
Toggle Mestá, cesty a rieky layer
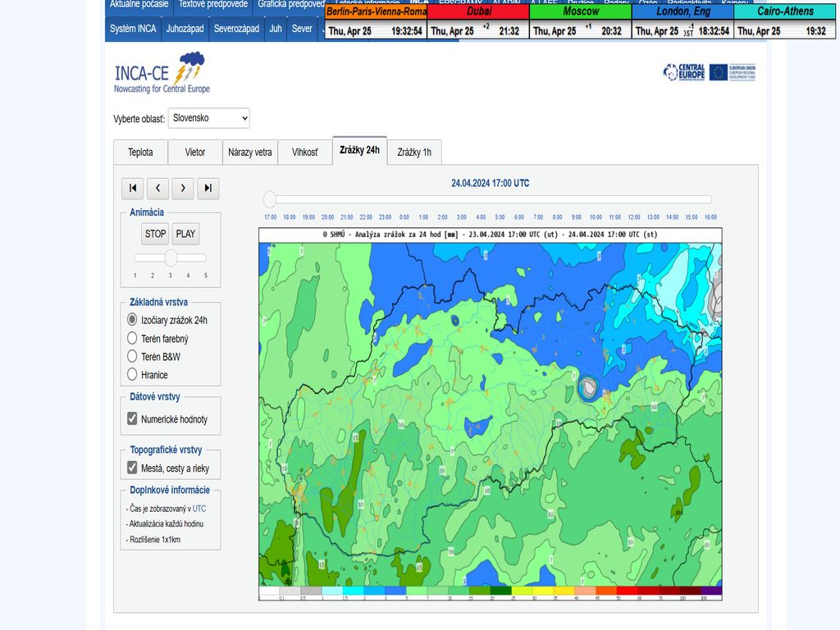[x=132, y=468]
